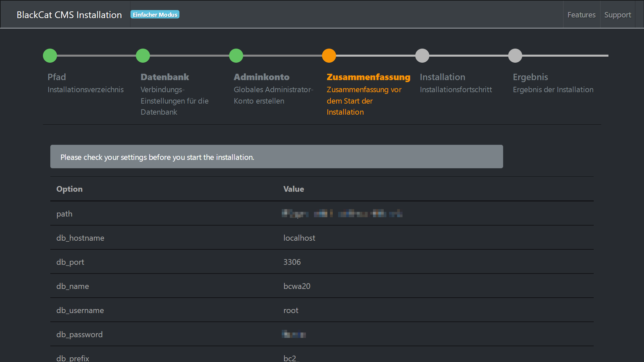
Task: Open the Support link in header
Action: tap(618, 15)
